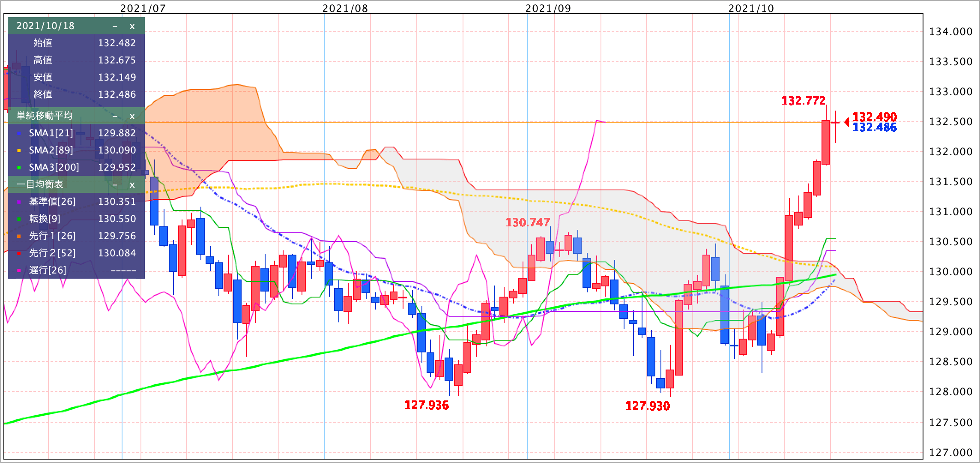The width and height of the screenshot is (980, 463).
Task: Click the 先行２[52] red color marker
Action: 18,254
